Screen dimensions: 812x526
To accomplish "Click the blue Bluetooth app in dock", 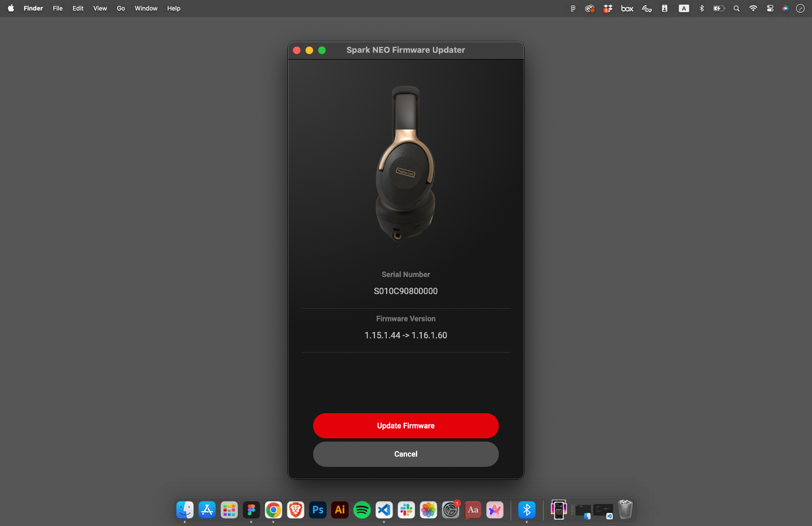I will (x=526, y=510).
